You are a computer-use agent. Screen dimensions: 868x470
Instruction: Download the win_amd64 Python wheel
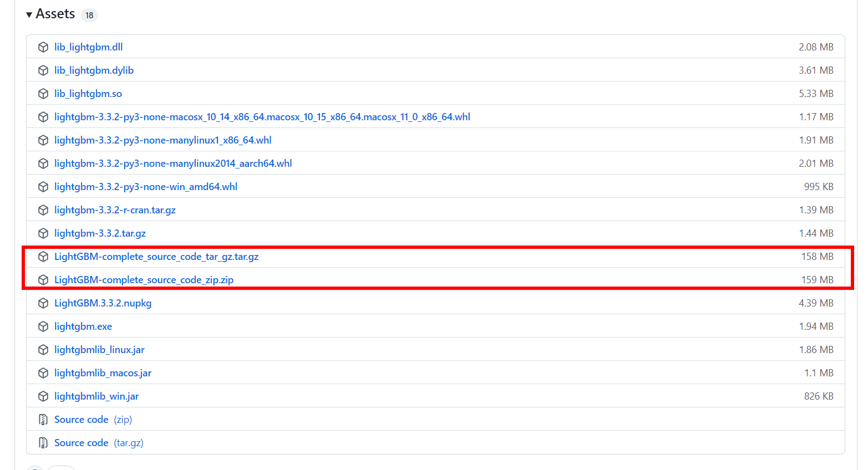pos(146,187)
